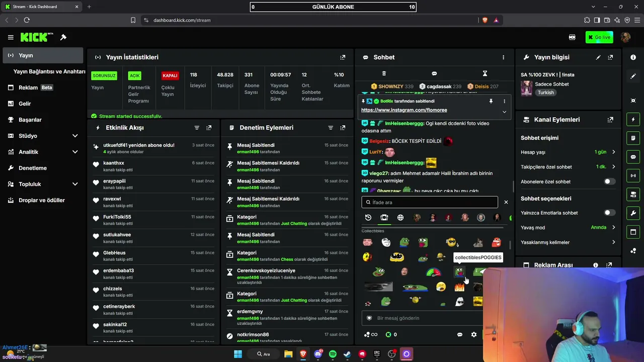Viewport: 644px width, 362px height.
Task: Open the info icon in the right rail
Action: click(x=633, y=57)
